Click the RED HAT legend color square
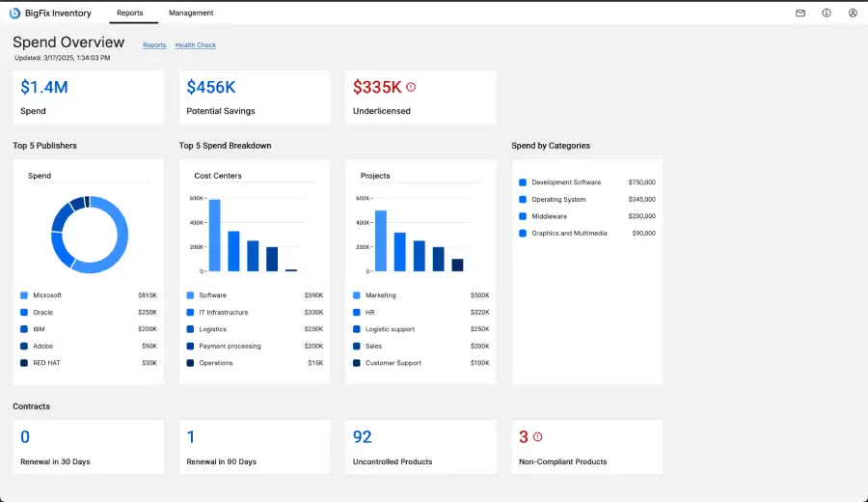The image size is (868, 502). [24, 363]
